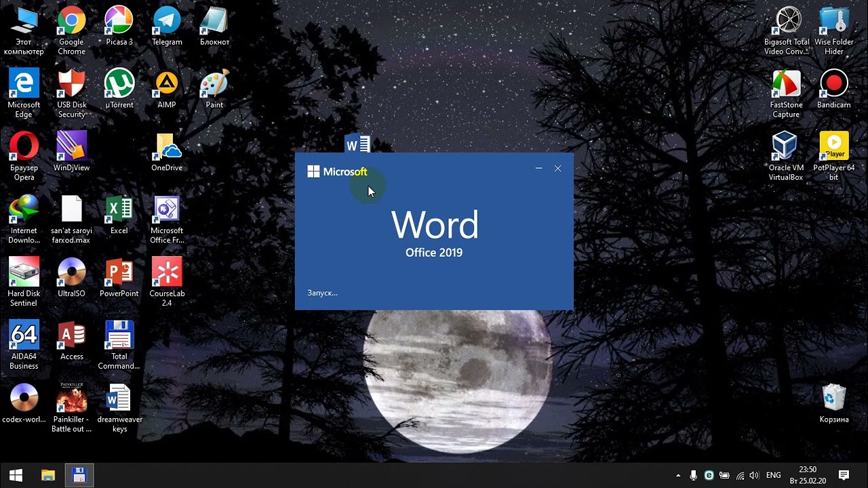Click the UltraISO shortcut

click(x=71, y=279)
